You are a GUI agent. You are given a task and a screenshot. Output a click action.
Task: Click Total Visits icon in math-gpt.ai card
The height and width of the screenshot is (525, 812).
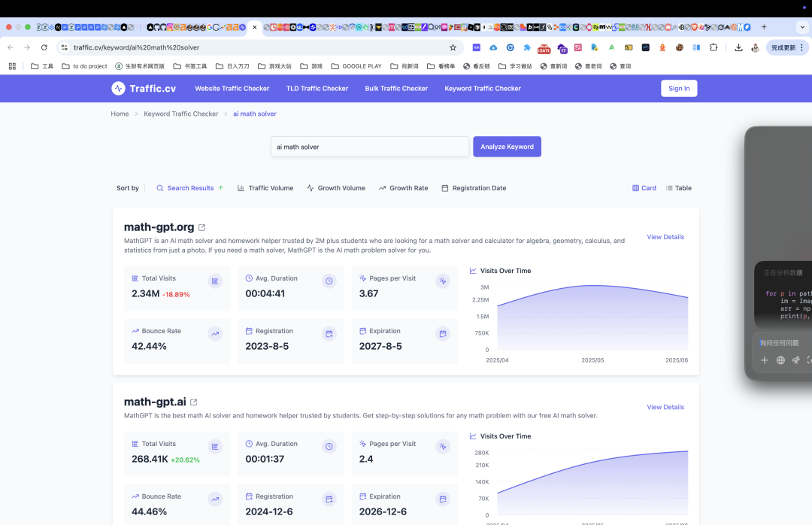[x=215, y=446]
